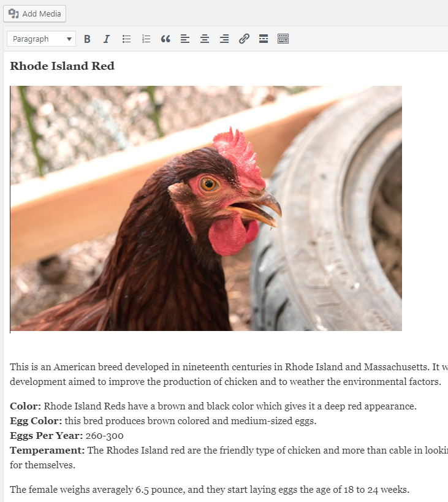Select the Rhode Island Red chicken image
The image size is (448, 502).
coord(206,208)
